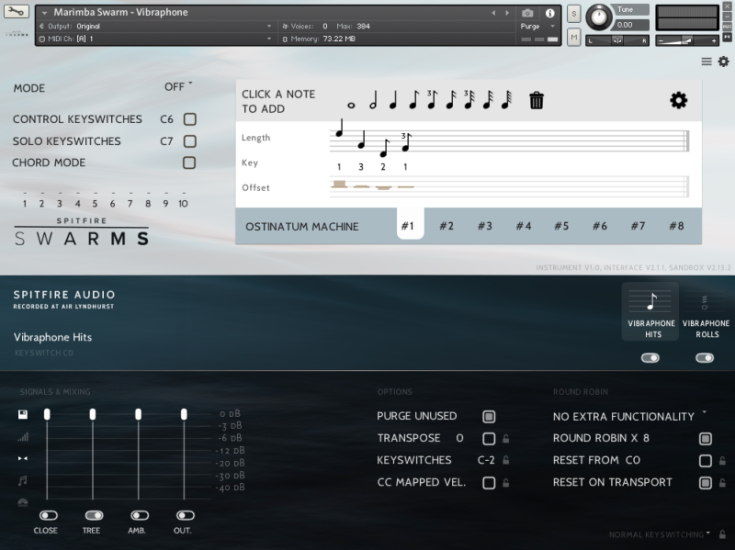Add the last, shortest note value in the palette
This screenshot has width=735, height=550.
[507, 100]
